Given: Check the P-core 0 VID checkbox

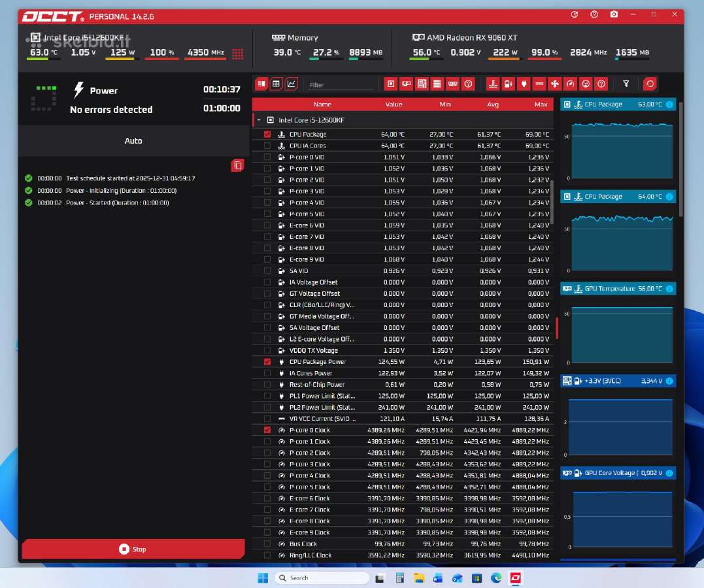Looking at the screenshot, I should click(x=267, y=157).
